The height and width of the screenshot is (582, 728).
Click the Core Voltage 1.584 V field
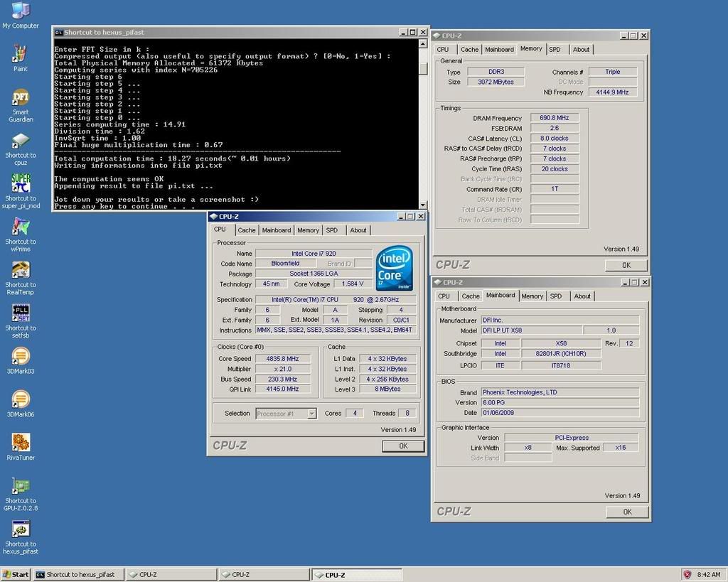tap(353, 284)
